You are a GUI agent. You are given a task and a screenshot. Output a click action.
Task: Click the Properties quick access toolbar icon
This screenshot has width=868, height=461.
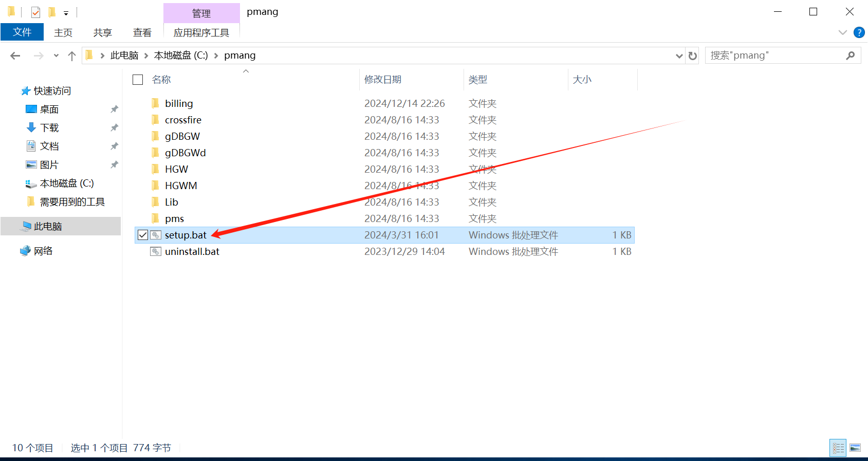click(x=35, y=12)
